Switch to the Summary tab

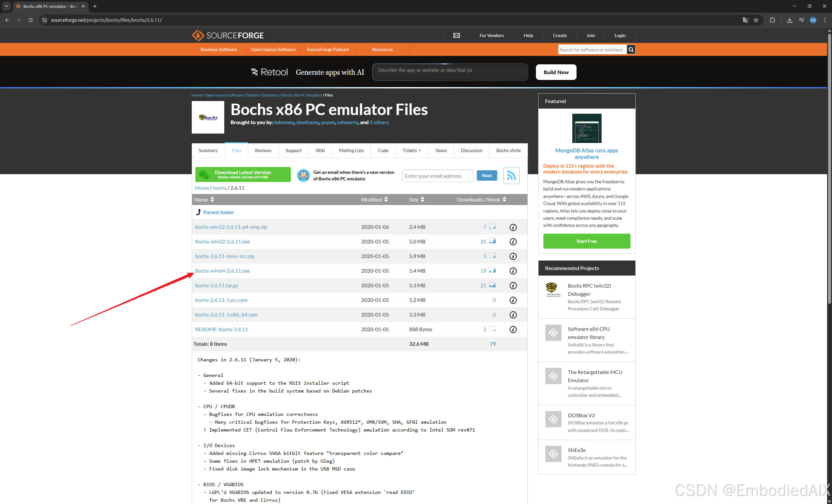coord(208,150)
